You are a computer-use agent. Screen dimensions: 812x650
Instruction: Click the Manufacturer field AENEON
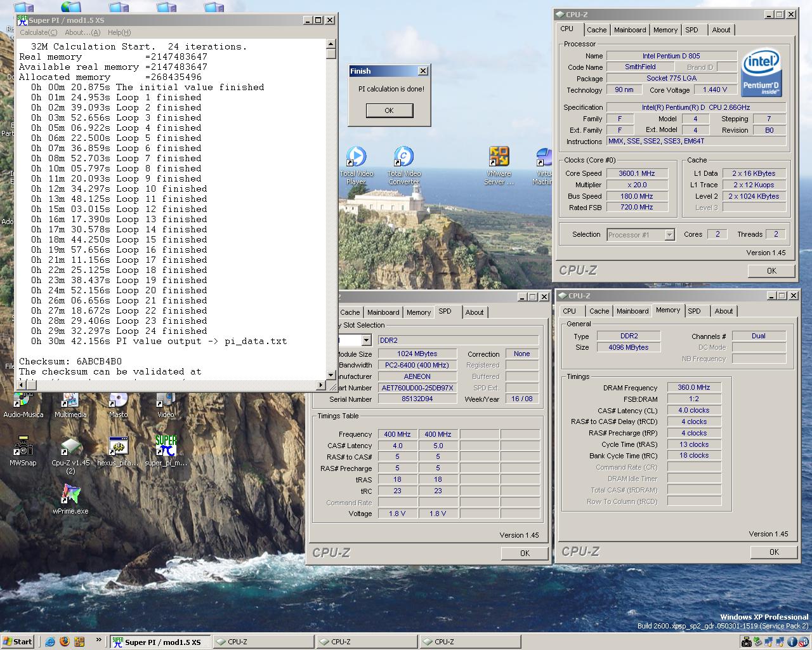coord(417,376)
